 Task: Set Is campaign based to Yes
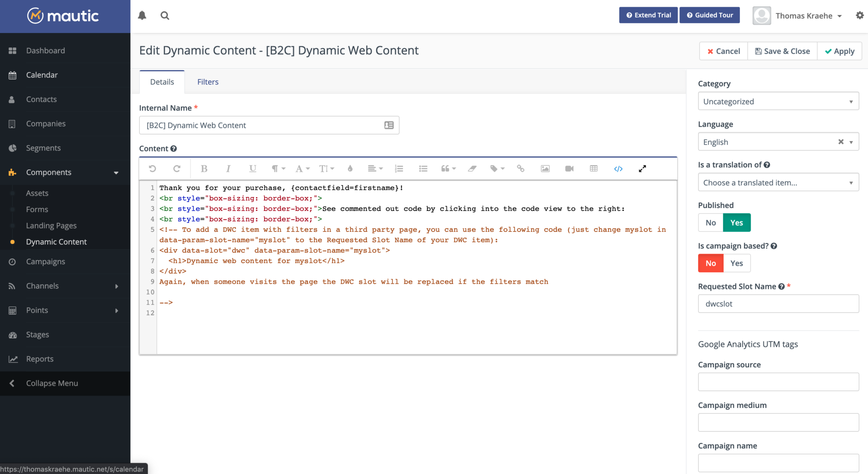pos(736,263)
